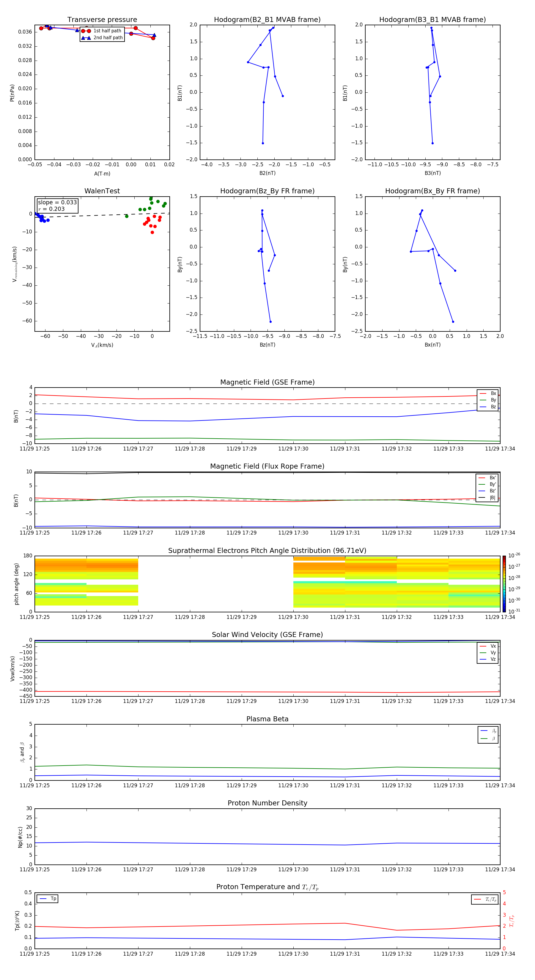
Task: Click the red "Te/Tp" legend entry
Action: pos(485,900)
